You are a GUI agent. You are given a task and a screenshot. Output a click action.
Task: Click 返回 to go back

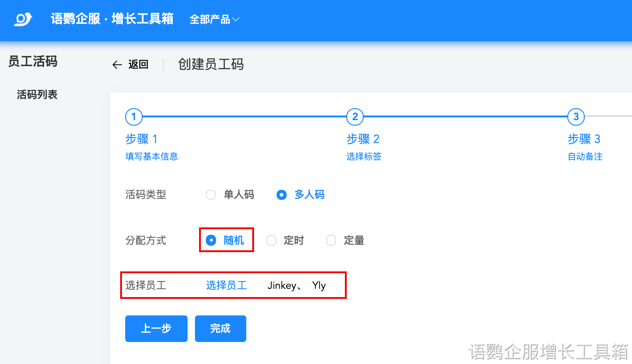(138, 65)
